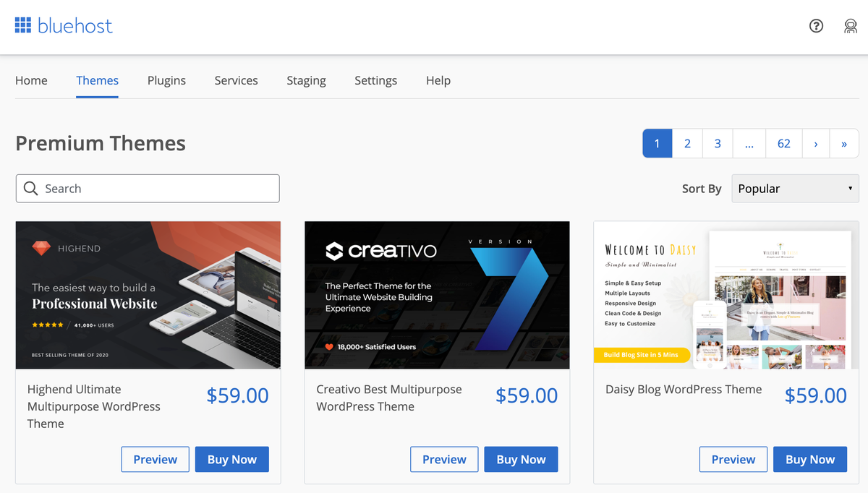This screenshot has width=868, height=493.
Task: Click the Sort By label
Action: [702, 189]
